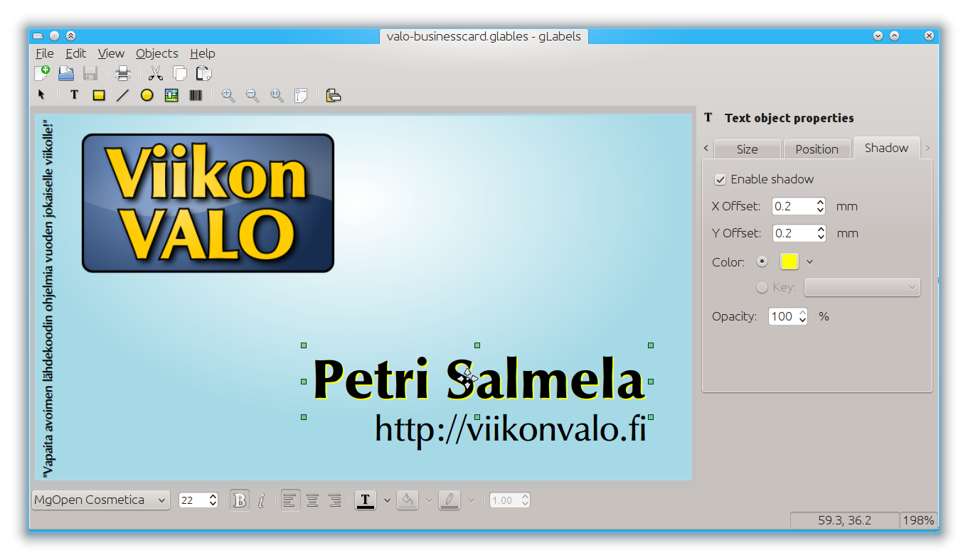Center align the text
The height and width of the screenshot is (560, 968).
point(312,500)
